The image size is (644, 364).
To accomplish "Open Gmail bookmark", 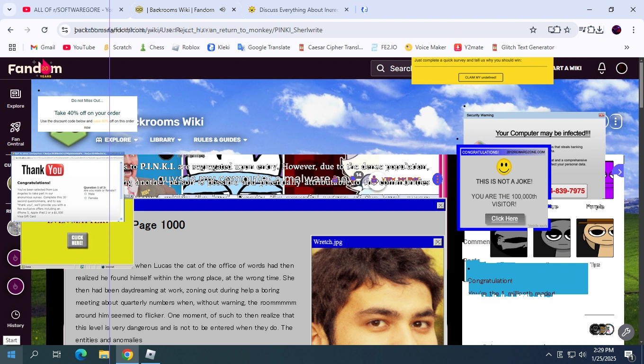I will pyautogui.click(x=43, y=47).
